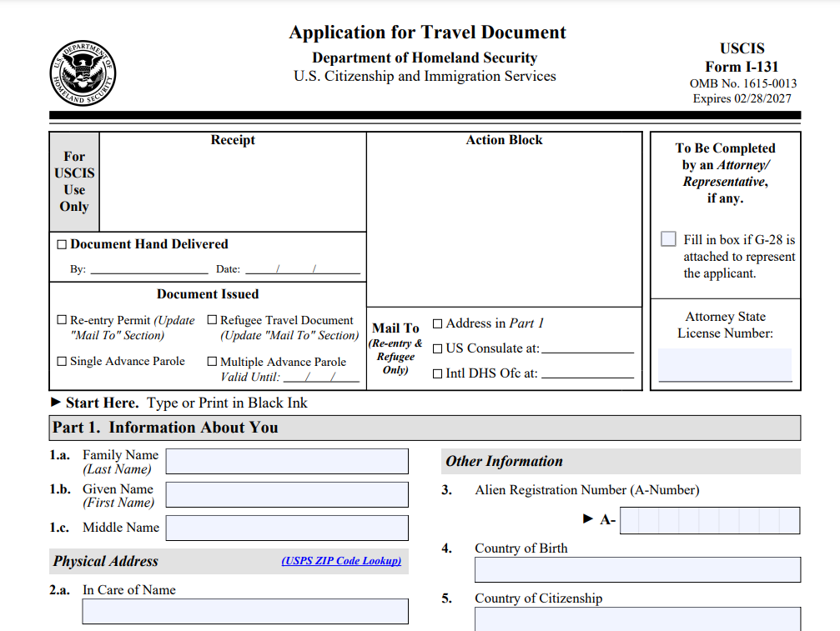Image resolution: width=840 pixels, height=631 pixels.
Task: Click the arrow before the A- prefix
Action: tap(588, 518)
